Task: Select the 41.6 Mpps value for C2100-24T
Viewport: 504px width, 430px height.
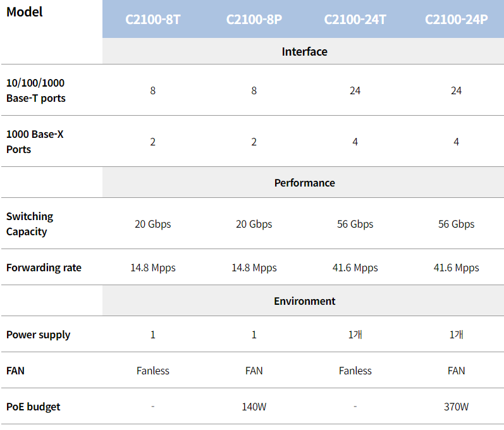Action: [x=355, y=267]
